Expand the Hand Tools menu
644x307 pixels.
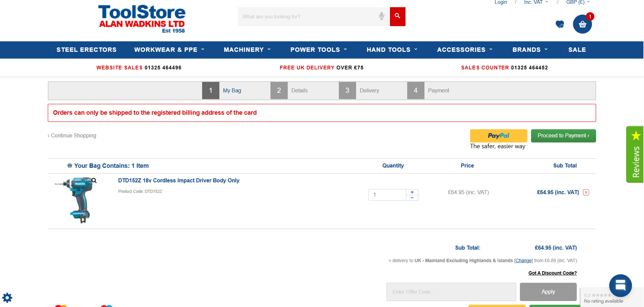[392, 50]
